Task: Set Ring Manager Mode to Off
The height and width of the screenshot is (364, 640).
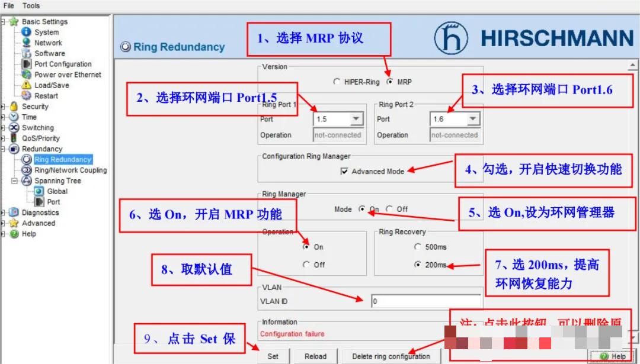Action: pyautogui.click(x=389, y=209)
